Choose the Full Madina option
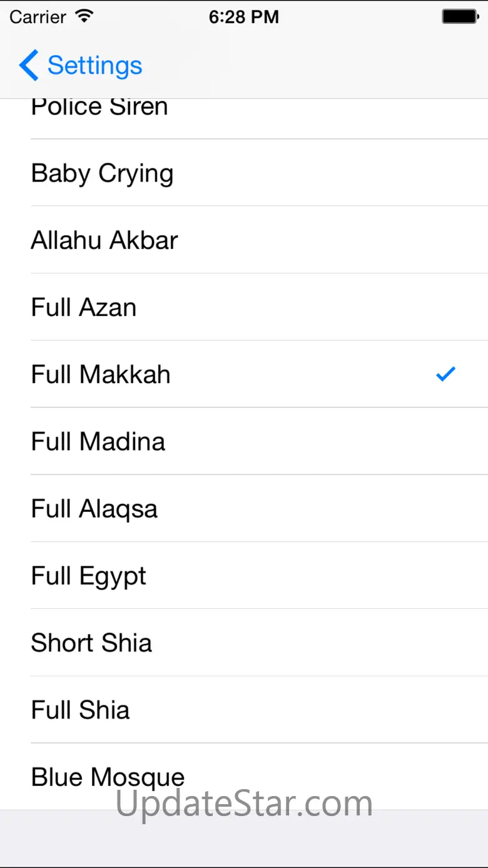The height and width of the screenshot is (868, 488). (98, 441)
